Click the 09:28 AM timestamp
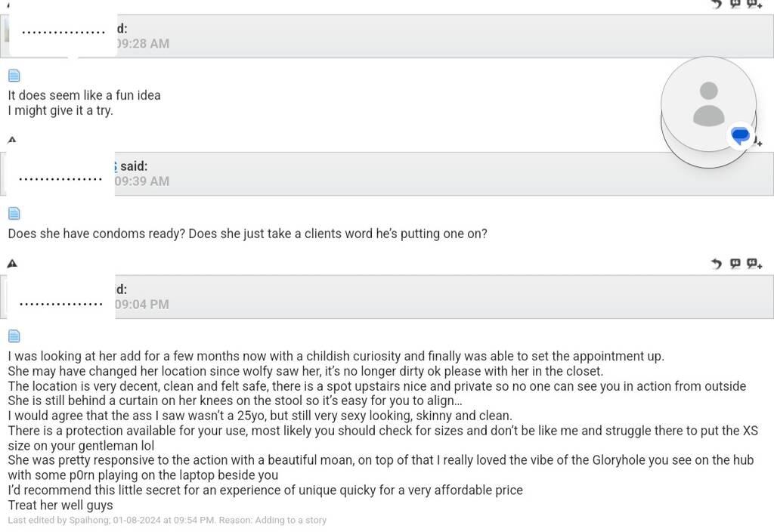This screenshot has height=532, width=774. (x=143, y=44)
